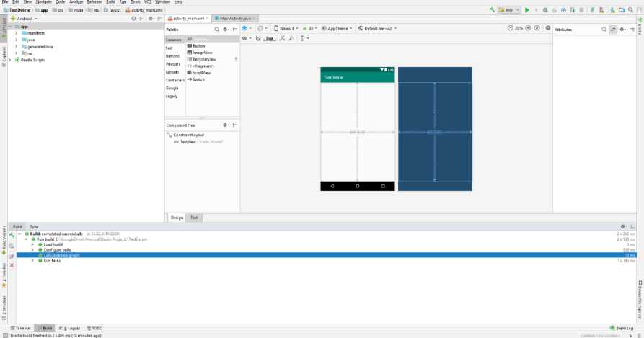Click the clear all constraints icon

click(282, 38)
